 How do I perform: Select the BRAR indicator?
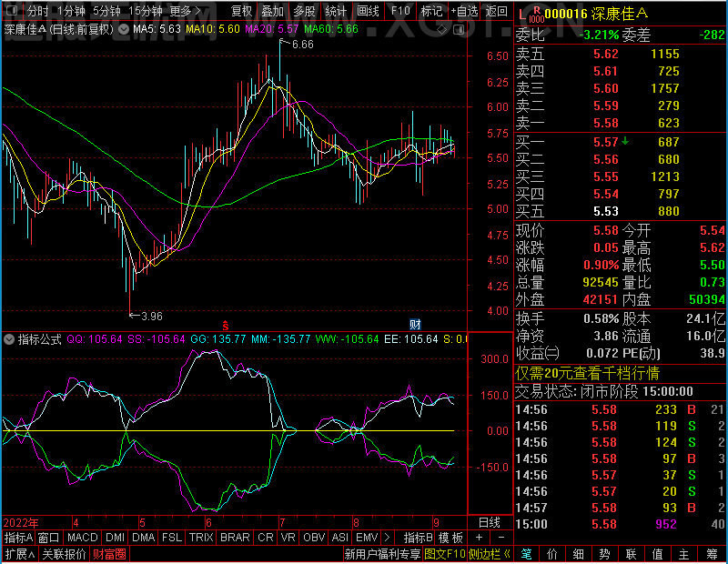tap(235, 538)
